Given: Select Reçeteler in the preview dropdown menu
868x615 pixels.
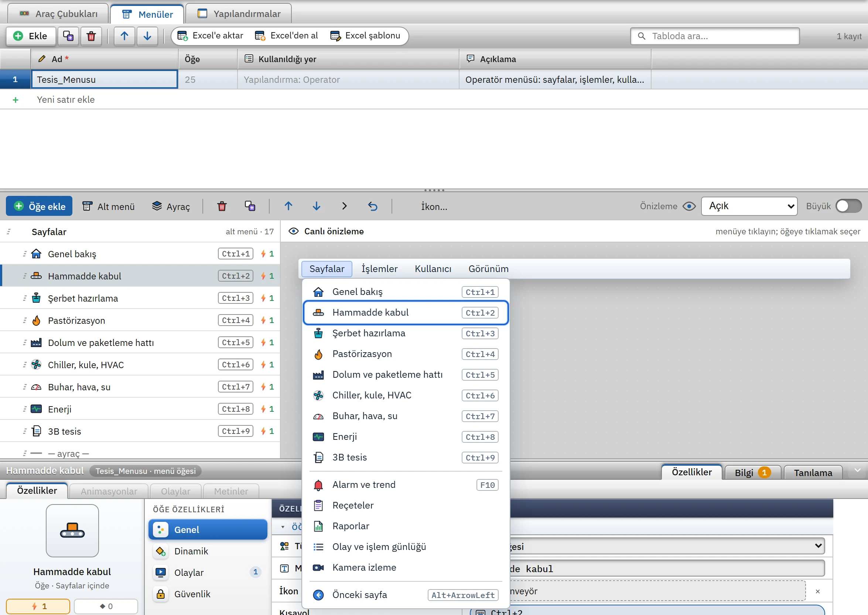Looking at the screenshot, I should (406, 506).
